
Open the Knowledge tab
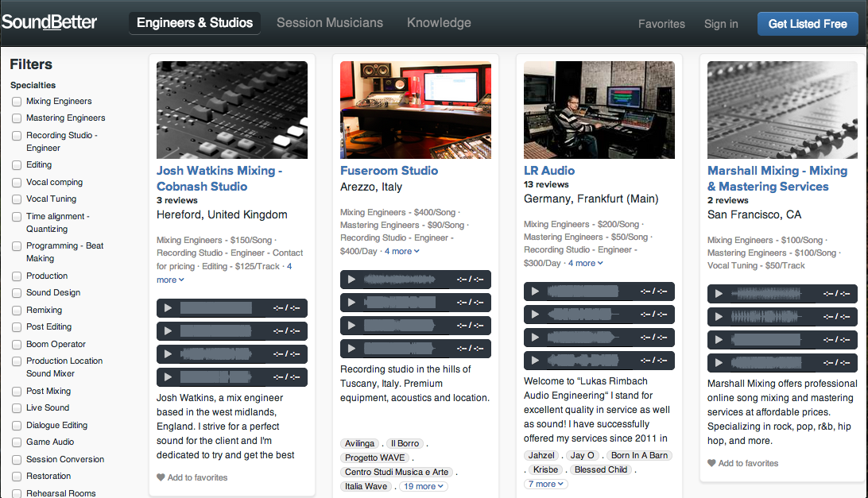click(x=439, y=23)
